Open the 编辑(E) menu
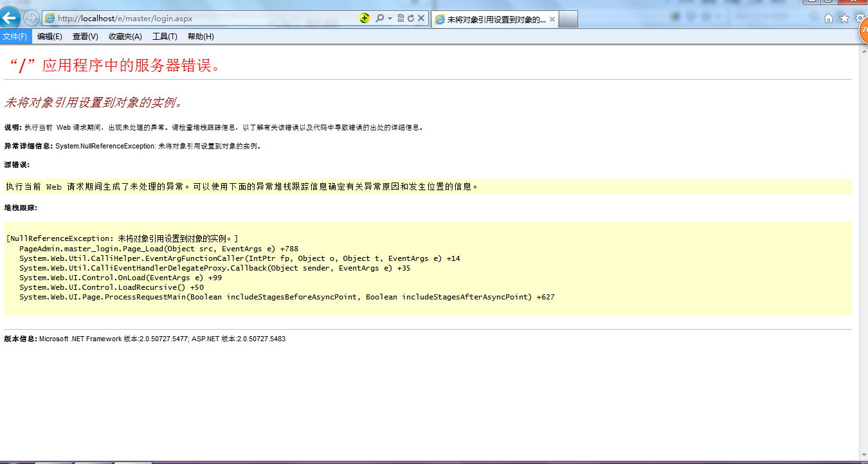The width and height of the screenshot is (868, 464). pos(50,37)
